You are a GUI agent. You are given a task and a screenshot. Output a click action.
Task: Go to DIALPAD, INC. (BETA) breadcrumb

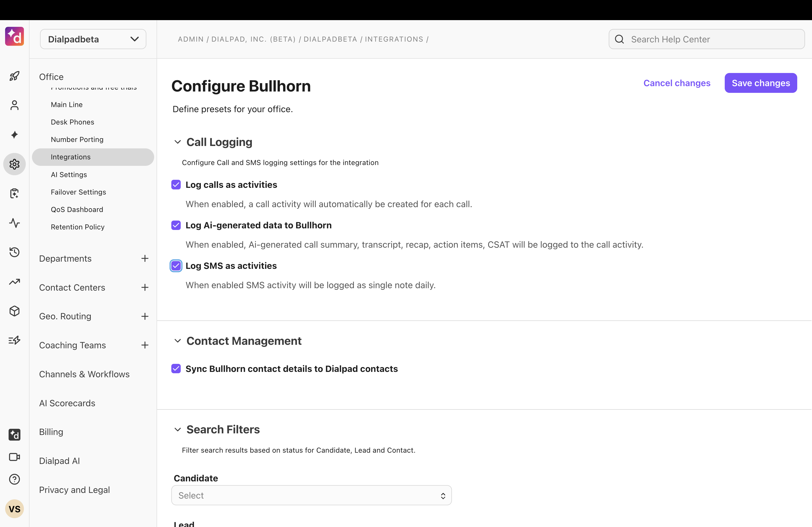pyautogui.click(x=253, y=39)
